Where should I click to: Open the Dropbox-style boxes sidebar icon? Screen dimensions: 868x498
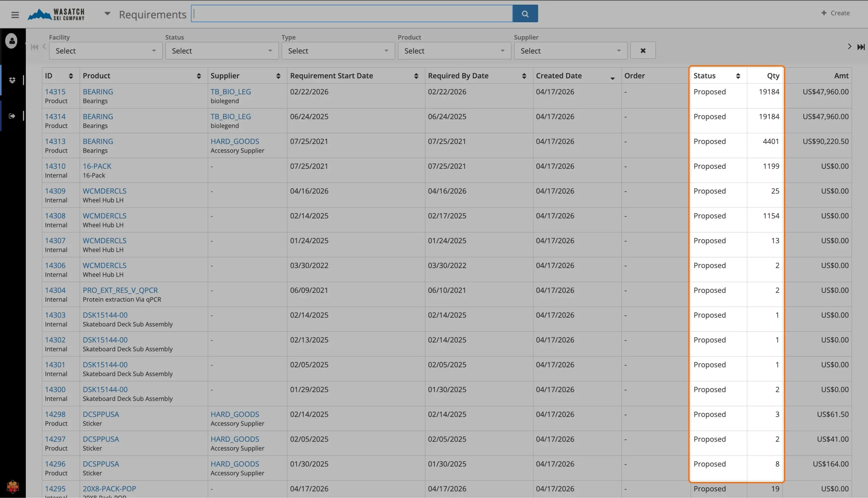12,80
